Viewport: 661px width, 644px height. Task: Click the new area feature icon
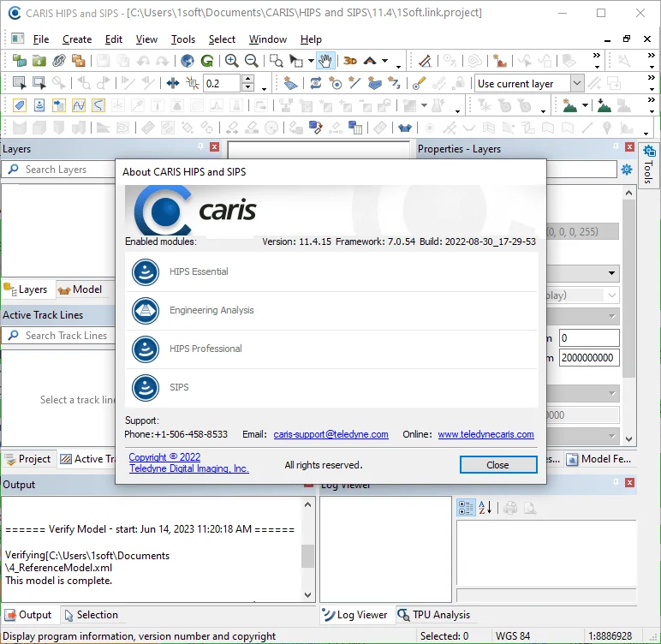(x=374, y=83)
